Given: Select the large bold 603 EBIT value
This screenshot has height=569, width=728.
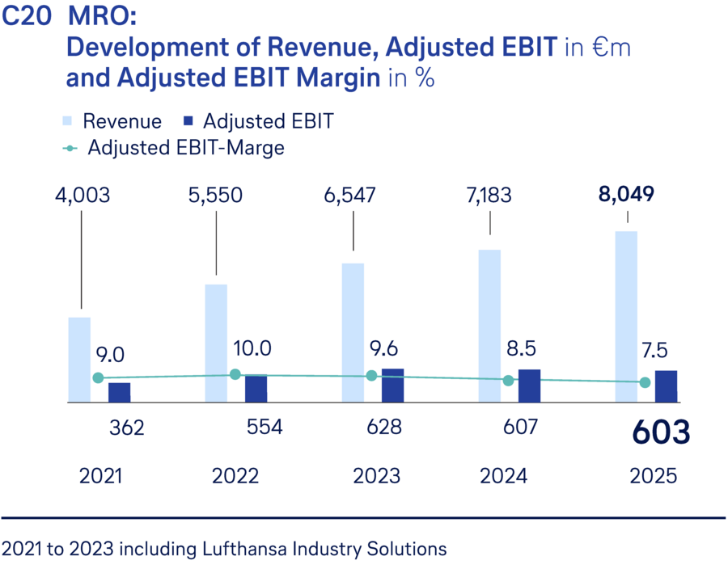Looking at the screenshot, I should tap(660, 432).
